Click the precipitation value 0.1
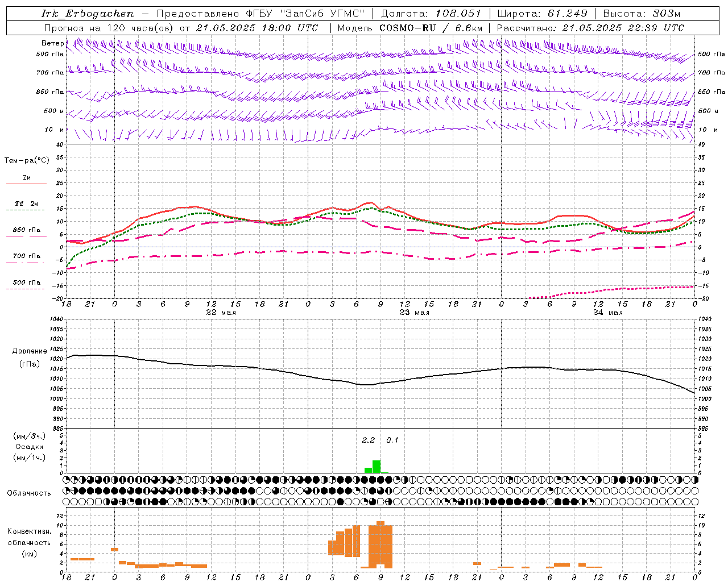 (x=392, y=440)
